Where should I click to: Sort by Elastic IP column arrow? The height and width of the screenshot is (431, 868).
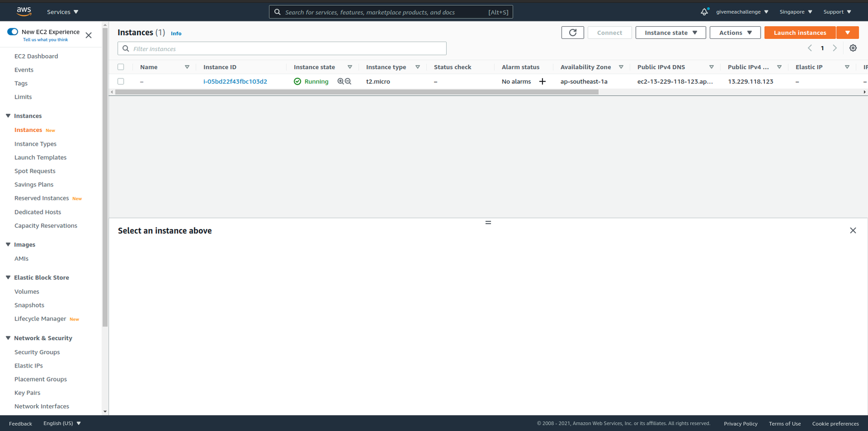pos(847,67)
